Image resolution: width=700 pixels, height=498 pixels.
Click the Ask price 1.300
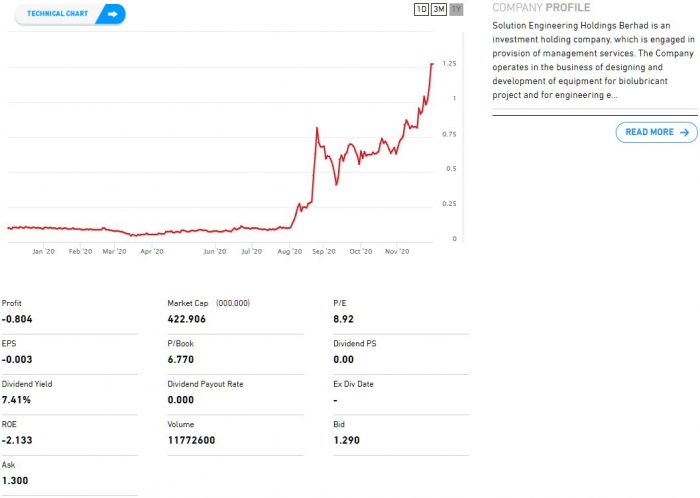pyautogui.click(x=14, y=481)
